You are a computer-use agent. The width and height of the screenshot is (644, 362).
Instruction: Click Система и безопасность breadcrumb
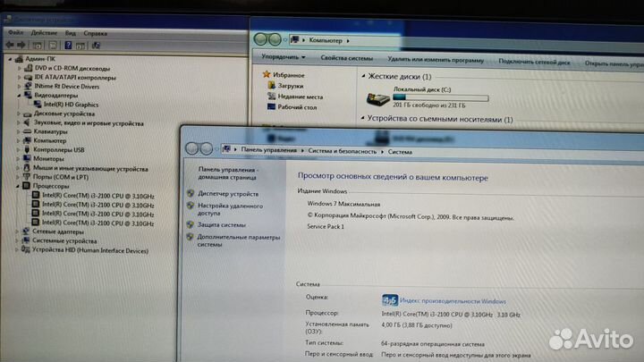coord(342,151)
